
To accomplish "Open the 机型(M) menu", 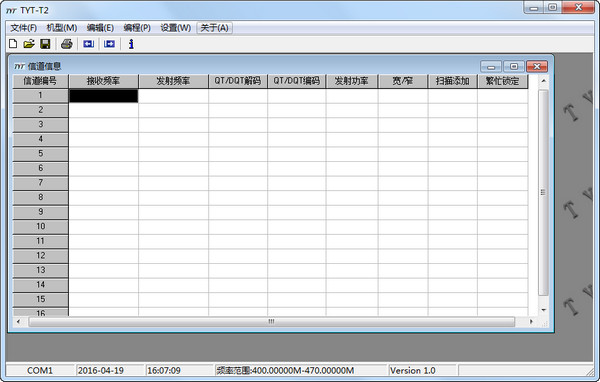I will (62, 28).
